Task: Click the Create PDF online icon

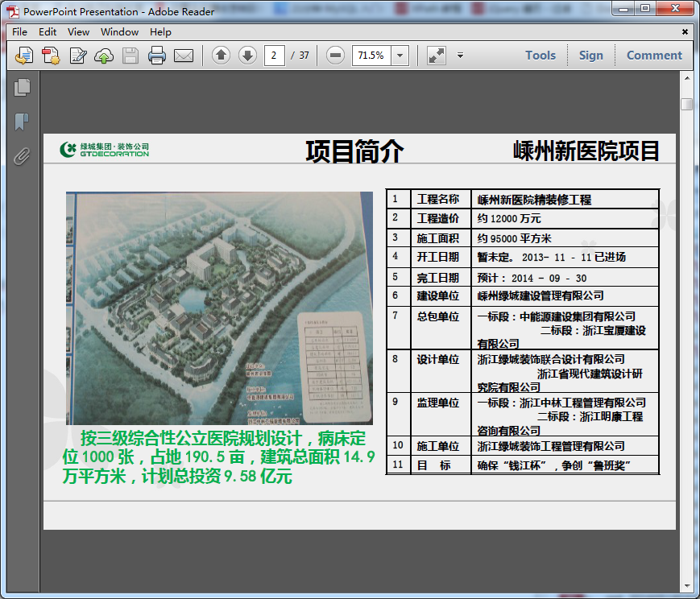Action: click(24, 56)
